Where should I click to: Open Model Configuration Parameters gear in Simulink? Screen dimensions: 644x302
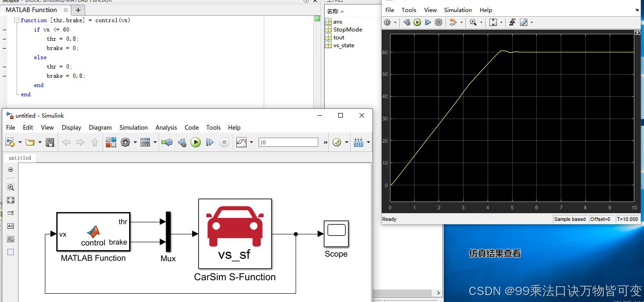pos(125,143)
